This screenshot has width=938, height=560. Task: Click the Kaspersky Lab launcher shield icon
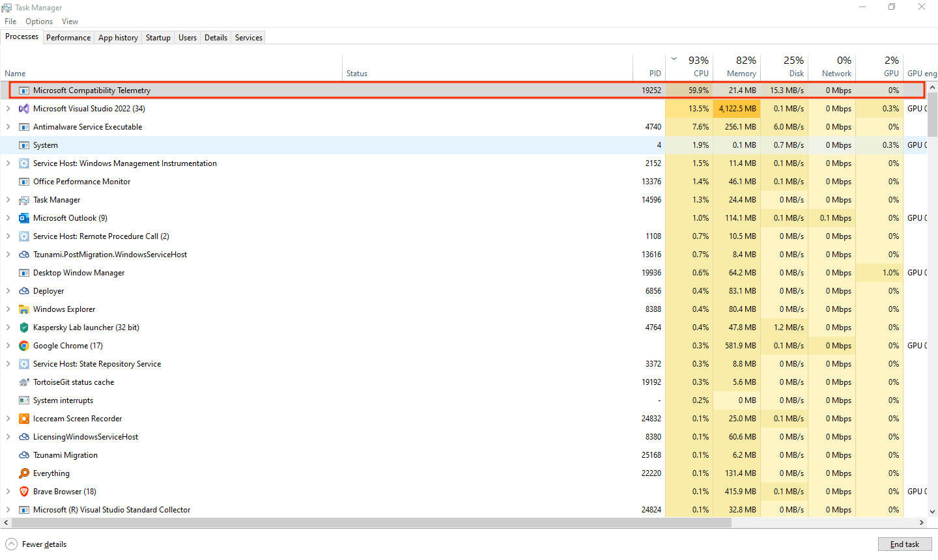coord(24,328)
